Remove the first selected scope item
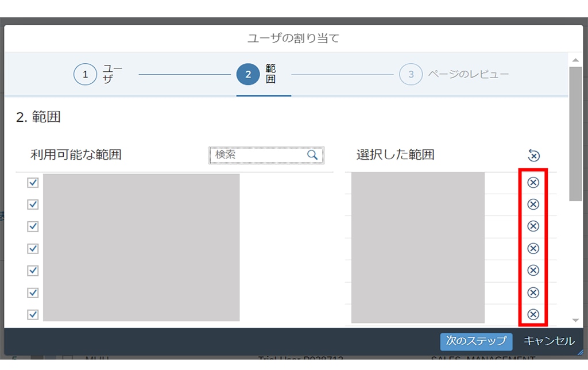Viewport: 588px width, 370px height. point(533,183)
